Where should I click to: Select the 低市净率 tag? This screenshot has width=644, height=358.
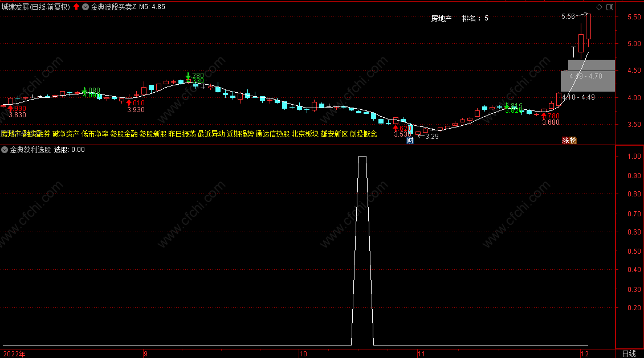point(95,134)
